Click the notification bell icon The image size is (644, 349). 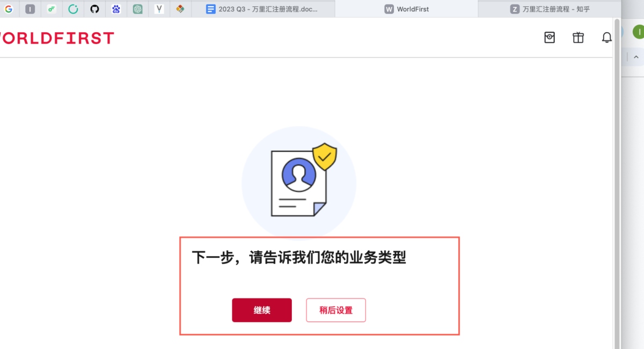pos(606,38)
